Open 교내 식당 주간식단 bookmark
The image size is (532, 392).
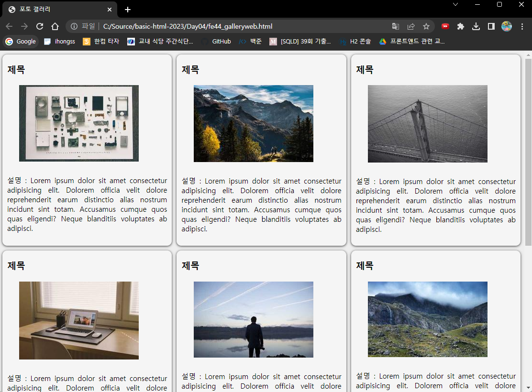pyautogui.click(x=160, y=42)
